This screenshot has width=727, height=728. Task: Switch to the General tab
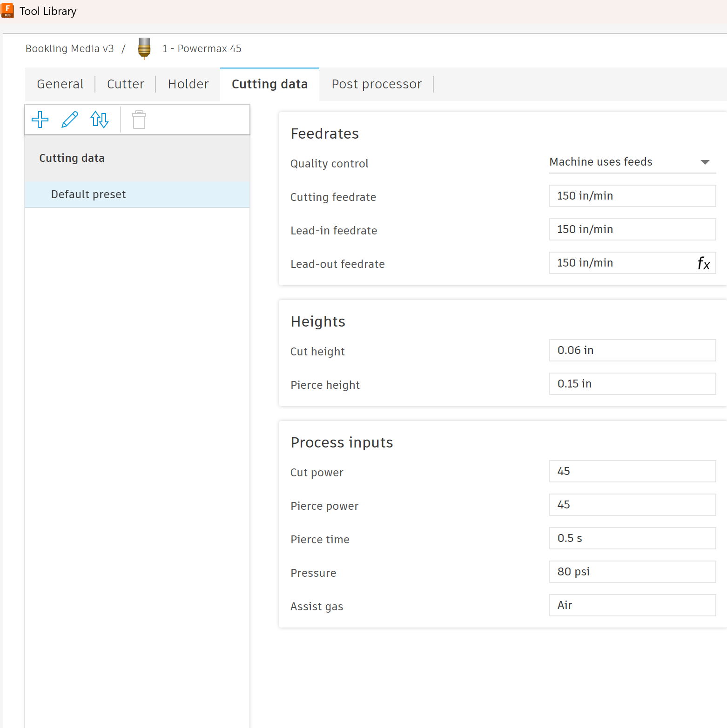coord(60,84)
